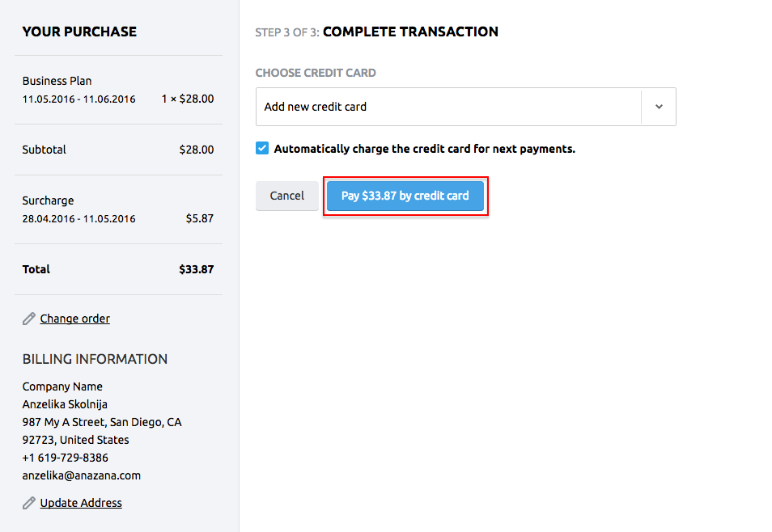Click the Surcharge amount $5.87
The image size is (772, 532).
(x=199, y=218)
